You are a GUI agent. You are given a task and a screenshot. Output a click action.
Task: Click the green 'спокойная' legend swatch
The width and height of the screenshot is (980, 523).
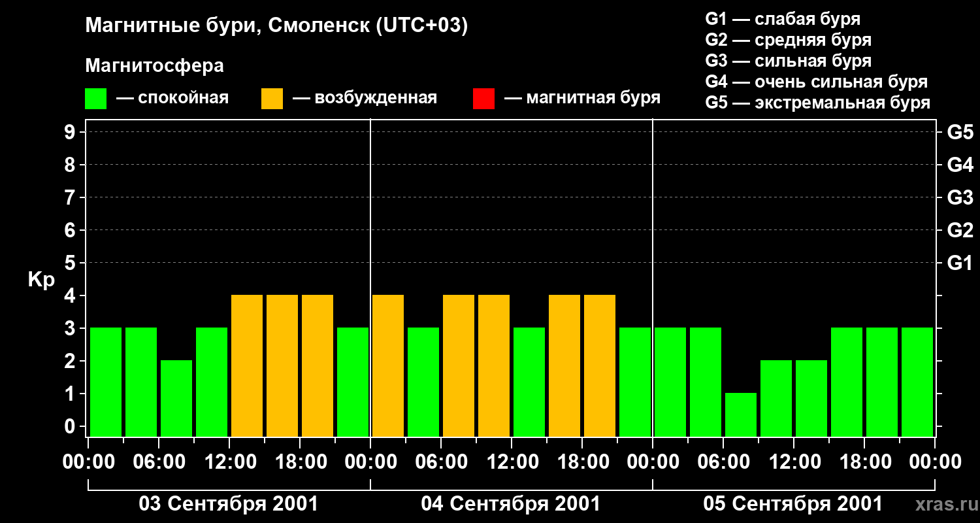pos(95,99)
